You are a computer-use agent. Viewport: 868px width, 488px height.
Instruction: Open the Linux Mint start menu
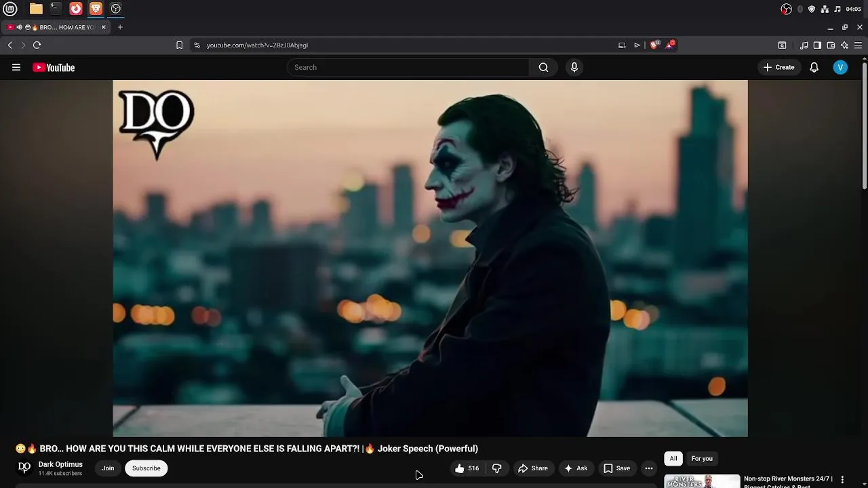10,9
